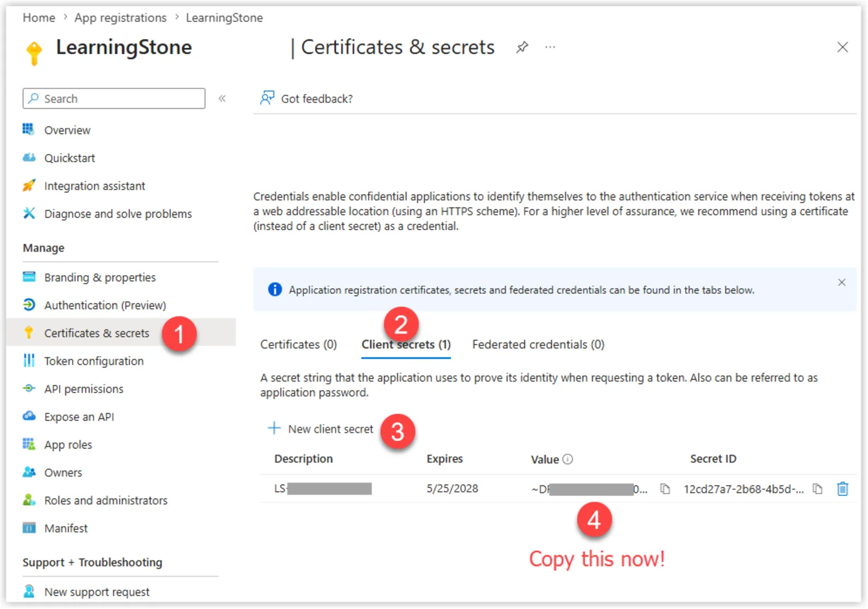The width and height of the screenshot is (868, 609).
Task: Click the Roles and administrators icon
Action: [29, 500]
